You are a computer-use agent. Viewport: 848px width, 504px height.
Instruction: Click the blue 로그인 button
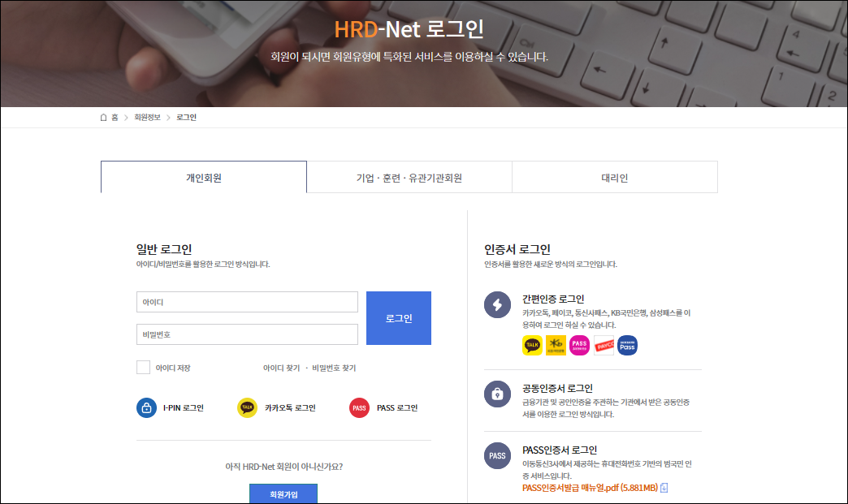coord(399,318)
